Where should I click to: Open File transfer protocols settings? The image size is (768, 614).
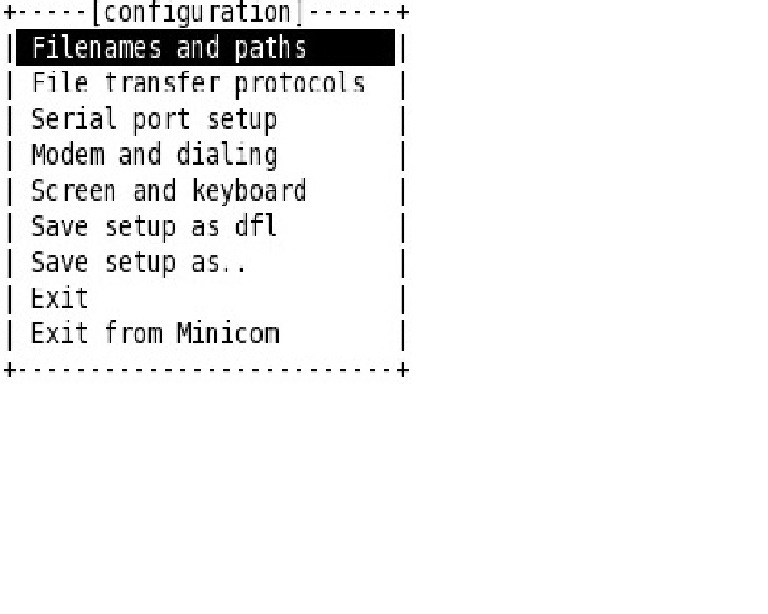[197, 84]
